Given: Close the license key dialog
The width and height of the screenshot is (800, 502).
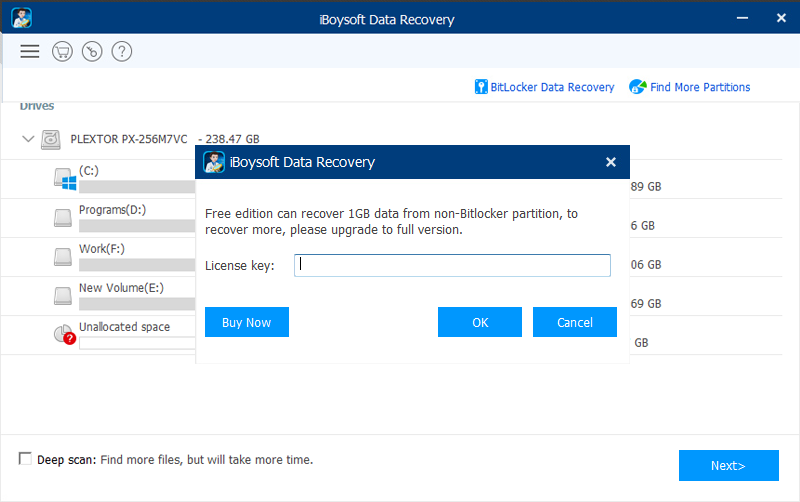Looking at the screenshot, I should click(x=611, y=162).
